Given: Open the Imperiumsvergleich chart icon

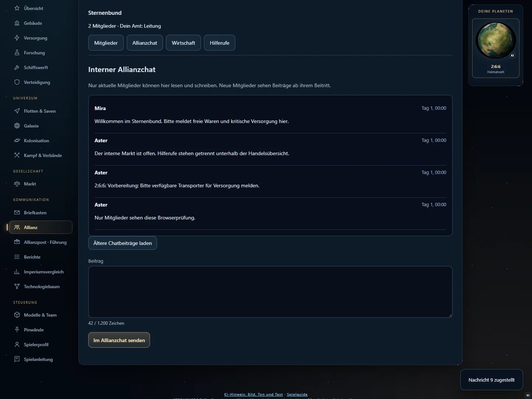Looking at the screenshot, I should [17, 272].
